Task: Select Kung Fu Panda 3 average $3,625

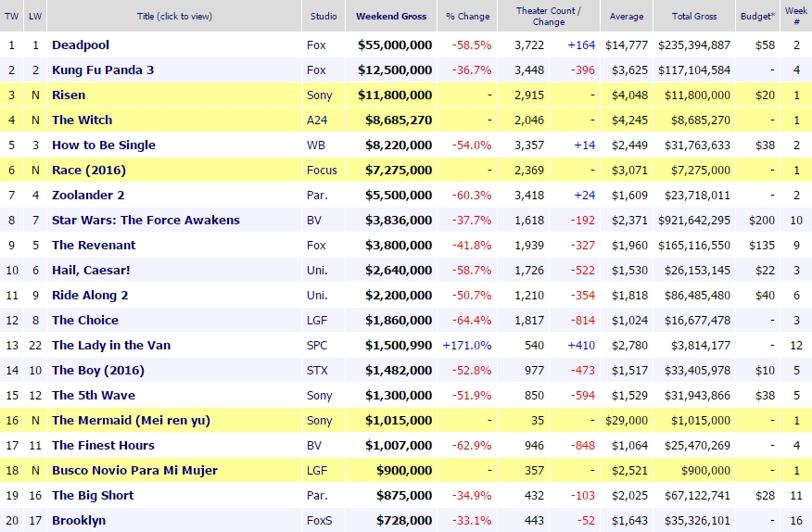Action: tap(629, 70)
